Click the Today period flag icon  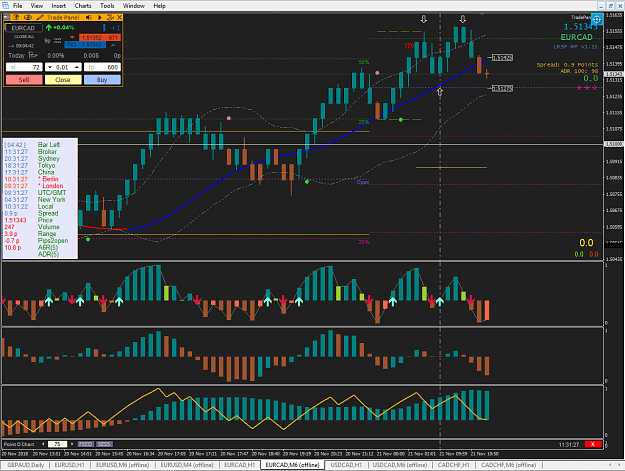click(x=33, y=55)
